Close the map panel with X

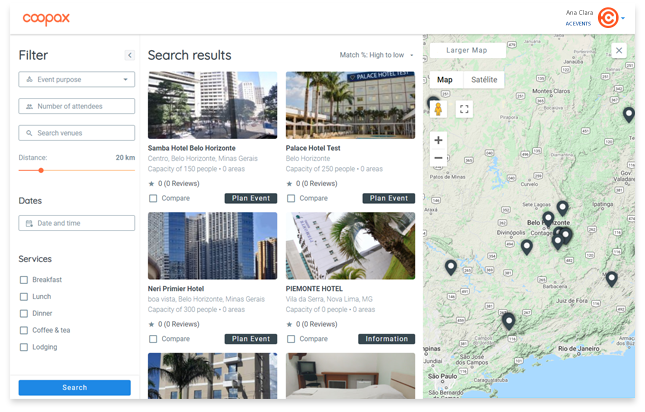[x=619, y=51]
